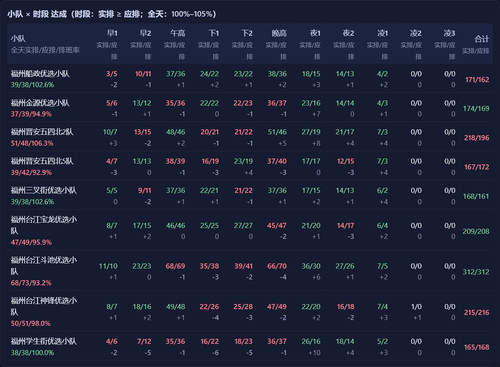Select the 福州台江神锋优选小队 row name

tap(44, 306)
